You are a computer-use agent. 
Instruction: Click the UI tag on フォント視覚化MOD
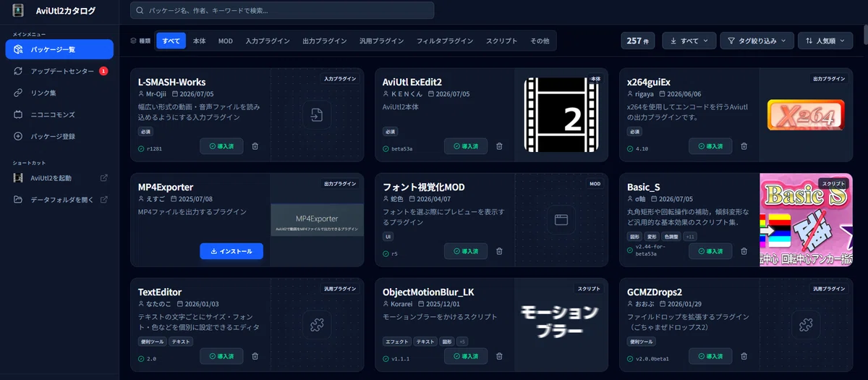388,237
